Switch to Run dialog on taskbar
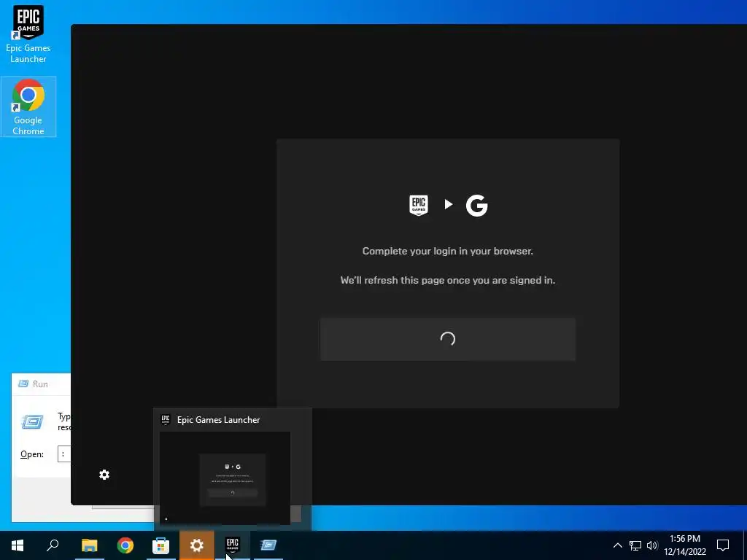 [x=268, y=545]
